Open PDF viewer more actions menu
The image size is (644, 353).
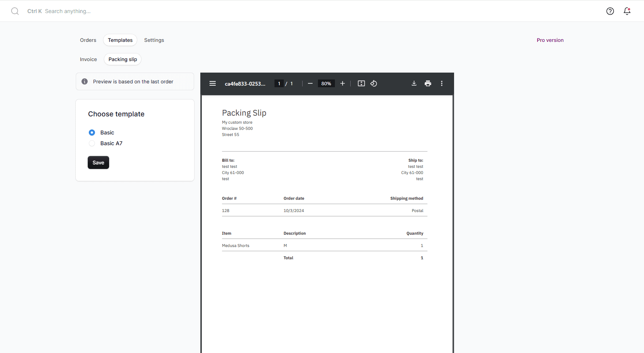coord(442,83)
